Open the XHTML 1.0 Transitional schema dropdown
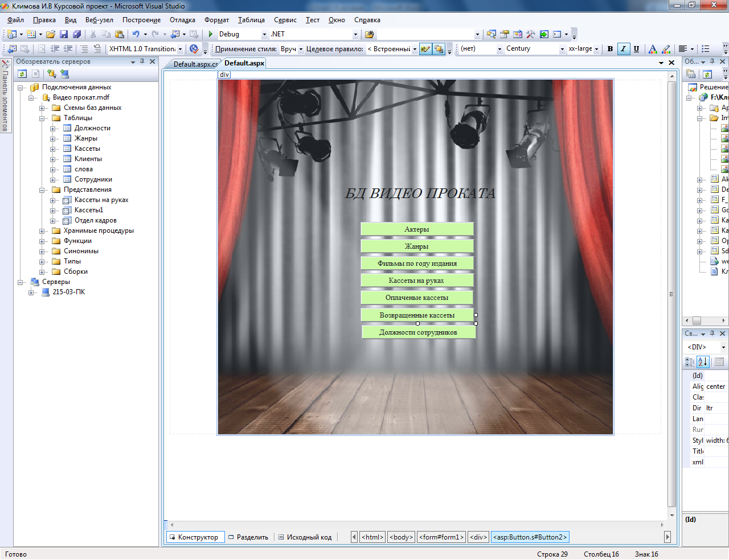 pos(180,49)
